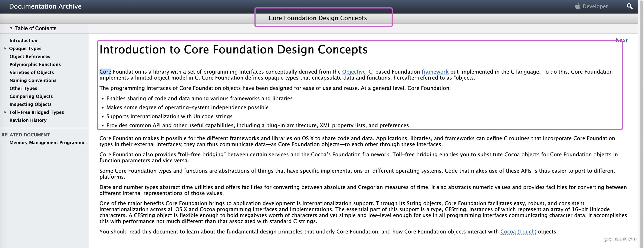Image resolution: width=644 pixels, height=248 pixels.
Task: Go to Inspecting Objects
Action: (30, 104)
